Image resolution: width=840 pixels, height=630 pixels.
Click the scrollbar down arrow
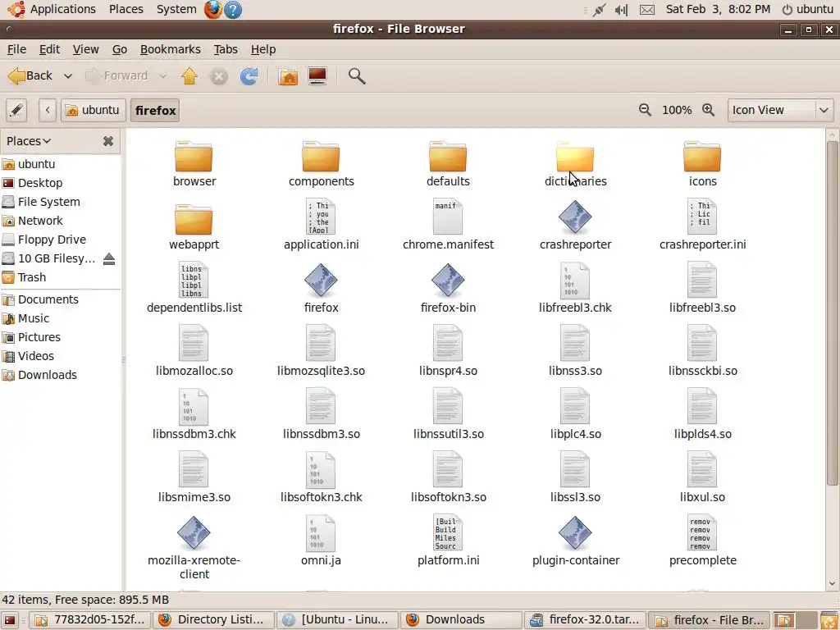[832, 583]
